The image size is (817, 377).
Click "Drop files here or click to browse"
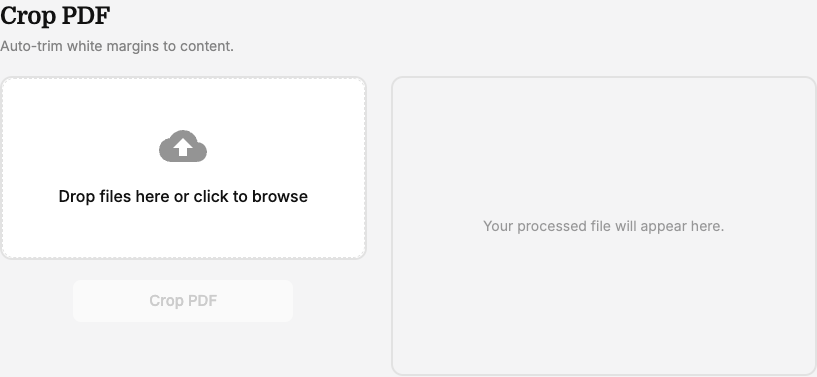point(183,196)
